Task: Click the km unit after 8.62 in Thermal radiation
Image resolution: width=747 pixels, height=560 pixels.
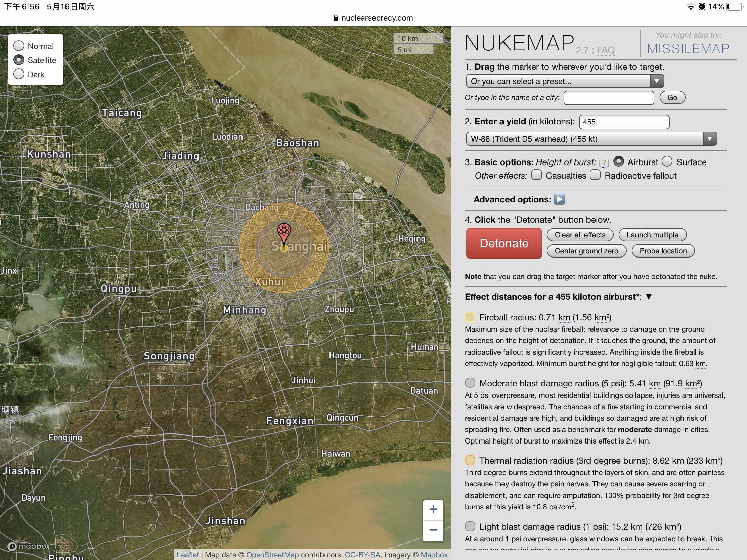Action: (x=678, y=461)
